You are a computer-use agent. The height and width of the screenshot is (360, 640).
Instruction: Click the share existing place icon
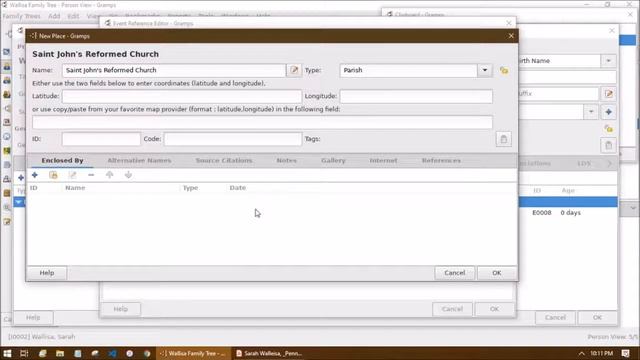(x=53, y=175)
